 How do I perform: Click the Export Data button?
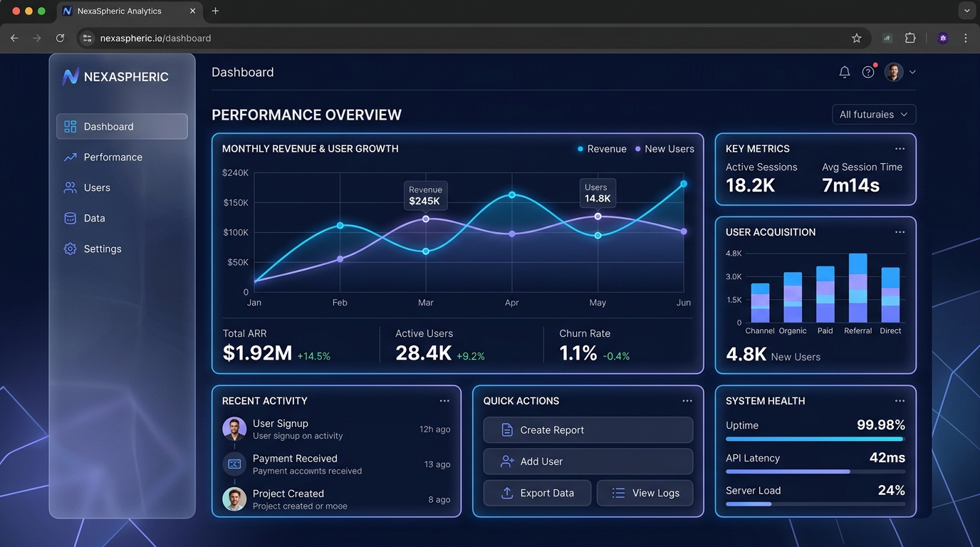click(537, 493)
